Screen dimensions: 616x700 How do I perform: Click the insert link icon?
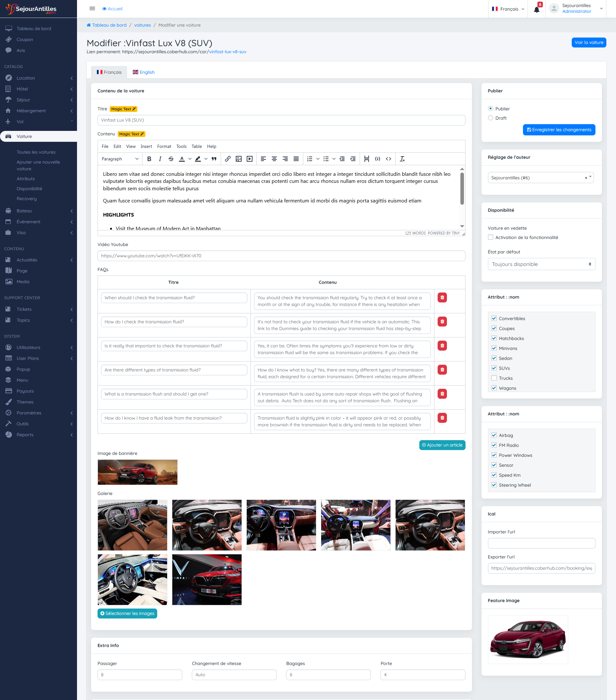228,159
